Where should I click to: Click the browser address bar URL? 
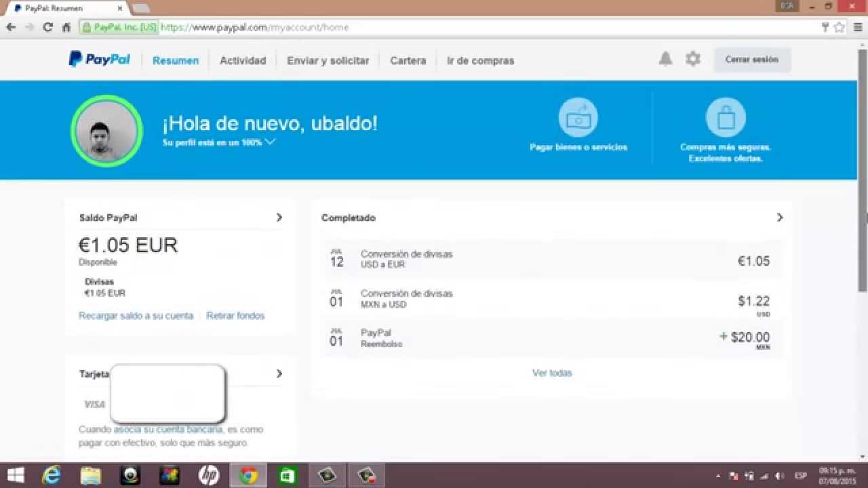tap(254, 27)
